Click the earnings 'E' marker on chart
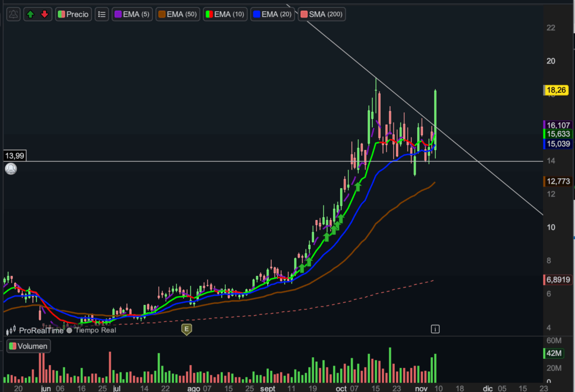 (x=186, y=329)
